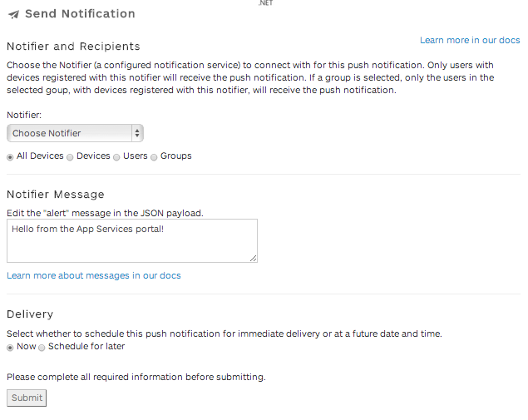Click the text area resize handle
Image resolution: width=528 pixels, height=420 pixels.
(253, 258)
